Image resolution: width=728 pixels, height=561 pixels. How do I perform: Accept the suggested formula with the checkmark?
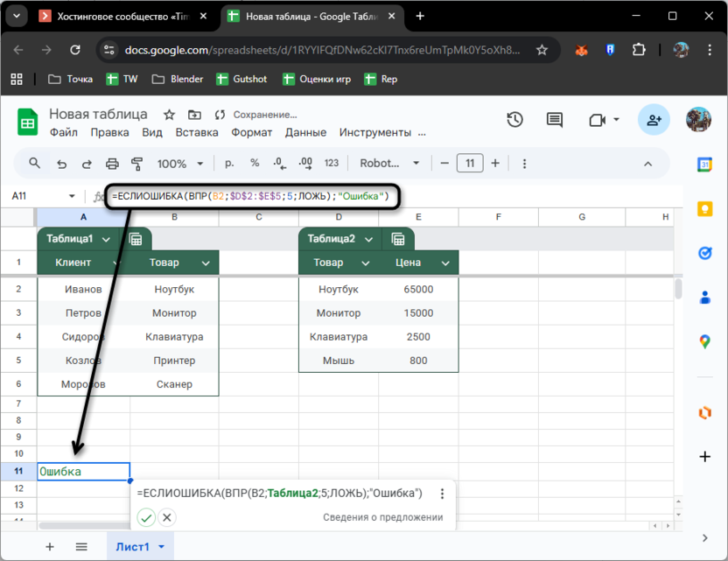(x=146, y=517)
